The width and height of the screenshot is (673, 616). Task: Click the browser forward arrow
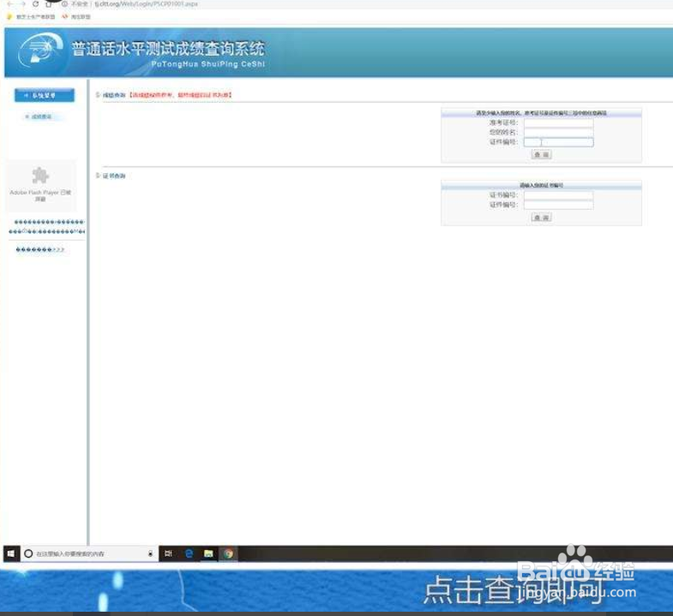23,3
